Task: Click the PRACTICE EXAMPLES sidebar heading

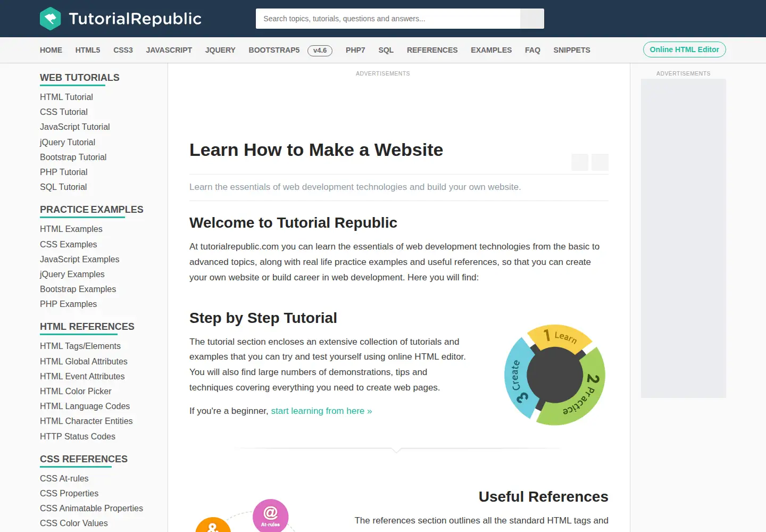Action: tap(91, 210)
